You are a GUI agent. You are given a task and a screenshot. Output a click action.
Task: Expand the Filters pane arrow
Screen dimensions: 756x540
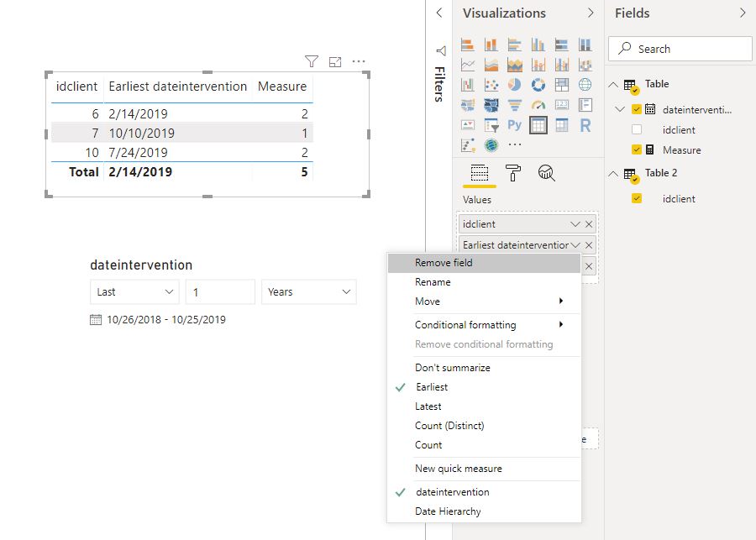(439, 13)
